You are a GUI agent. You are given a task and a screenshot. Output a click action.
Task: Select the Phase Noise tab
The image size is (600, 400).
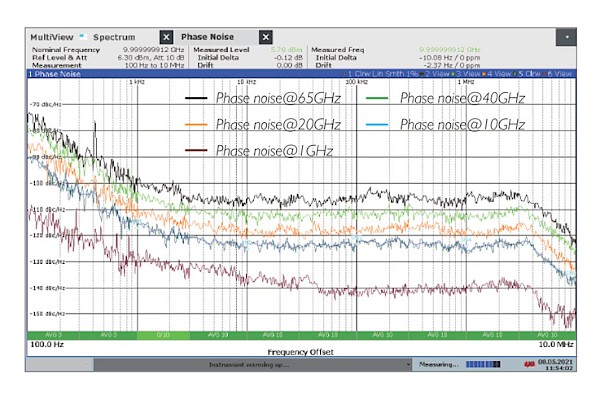click(207, 37)
